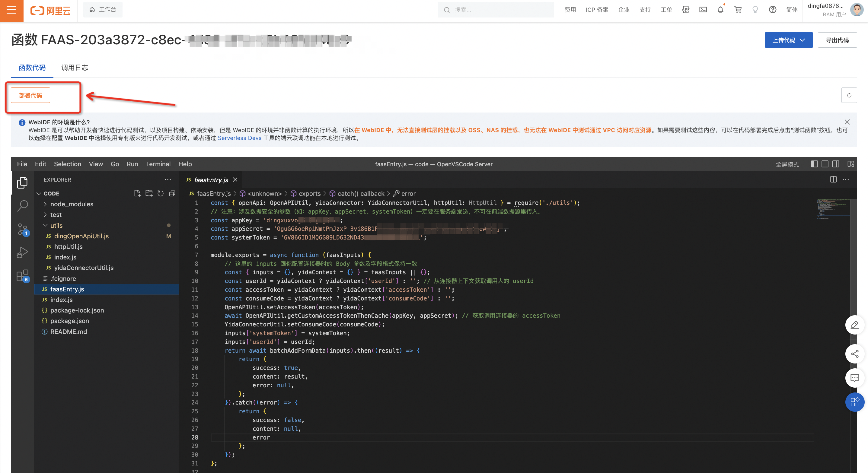Open the Aliyun hamburger navigation menu

tap(11, 10)
